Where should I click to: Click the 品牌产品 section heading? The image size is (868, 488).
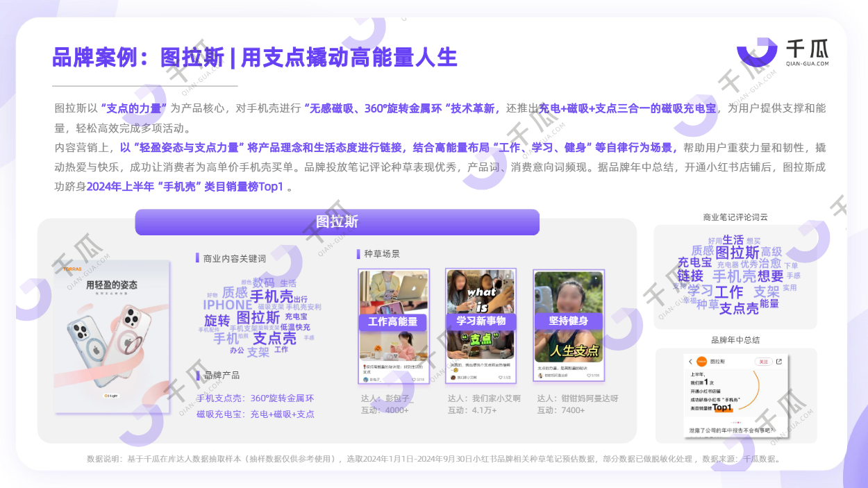(221, 375)
